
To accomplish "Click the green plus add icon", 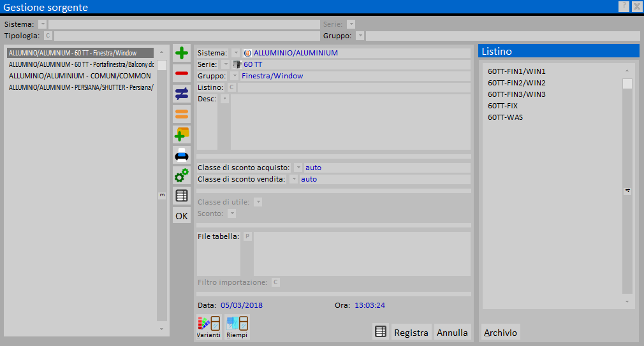I will [x=182, y=53].
